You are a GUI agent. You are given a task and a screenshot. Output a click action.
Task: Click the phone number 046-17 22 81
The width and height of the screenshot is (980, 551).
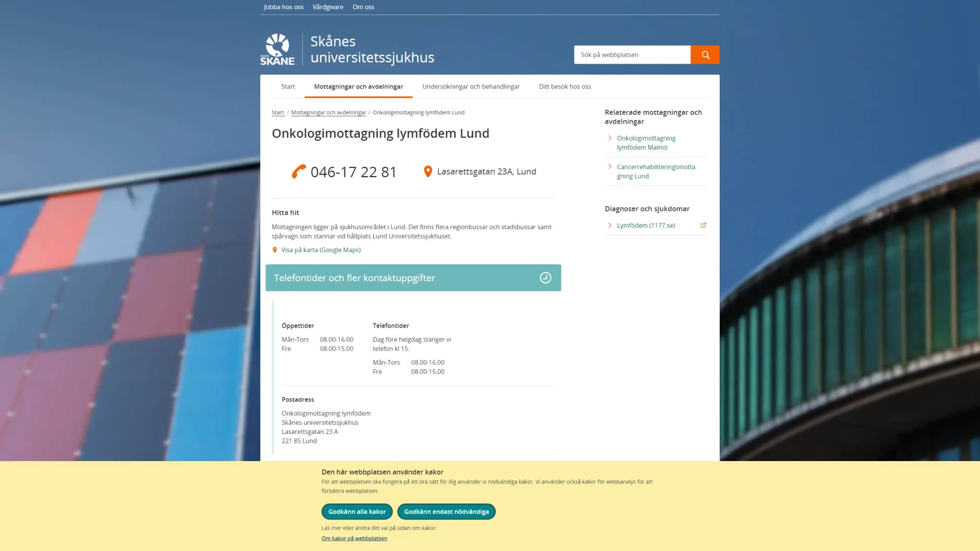[x=354, y=172]
